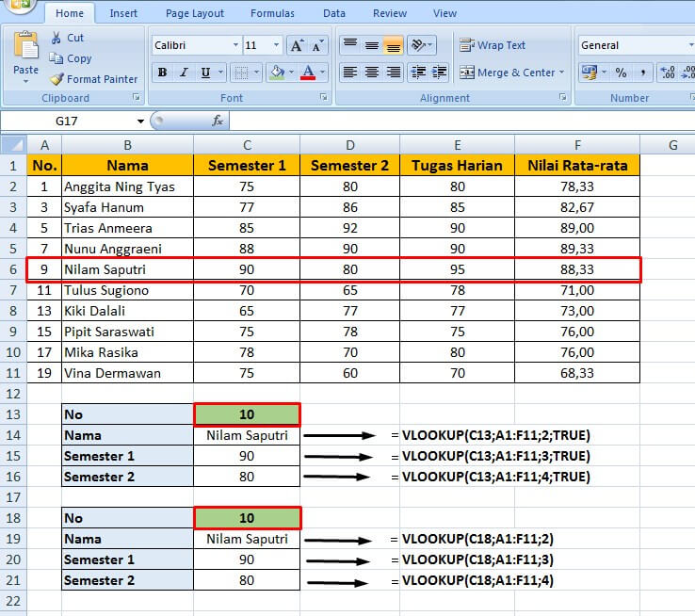Align text left
This screenshot has height=616, width=695.
(x=350, y=72)
